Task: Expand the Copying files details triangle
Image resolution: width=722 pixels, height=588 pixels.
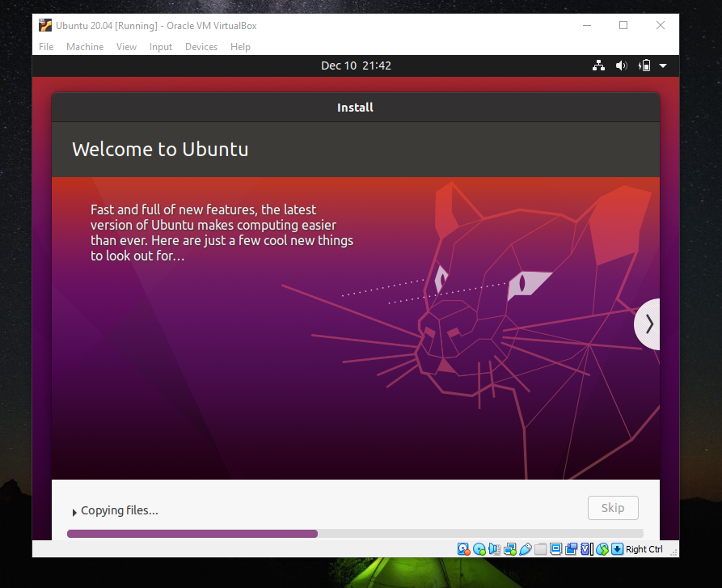Action: click(x=74, y=512)
